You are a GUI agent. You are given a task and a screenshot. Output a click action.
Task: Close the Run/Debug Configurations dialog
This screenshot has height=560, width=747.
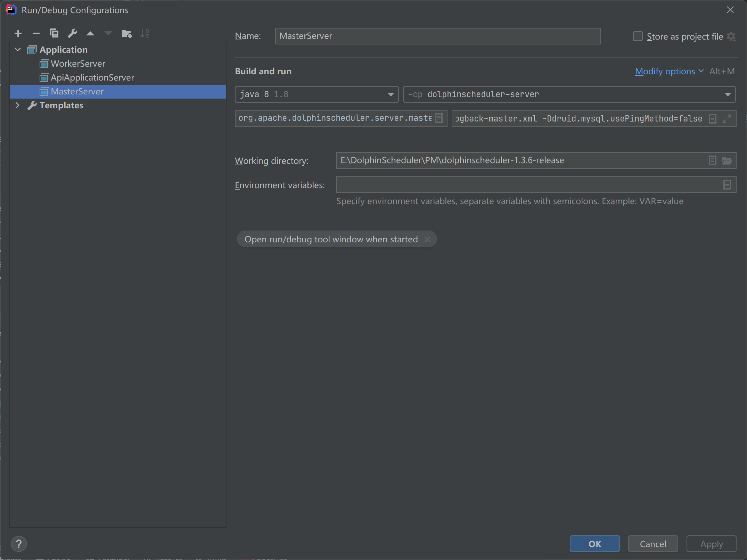tap(730, 10)
